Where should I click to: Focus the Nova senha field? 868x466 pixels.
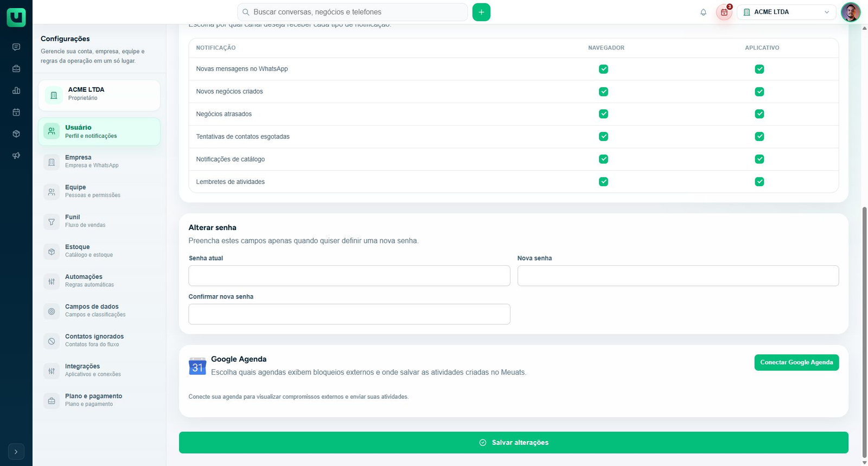pyautogui.click(x=678, y=276)
